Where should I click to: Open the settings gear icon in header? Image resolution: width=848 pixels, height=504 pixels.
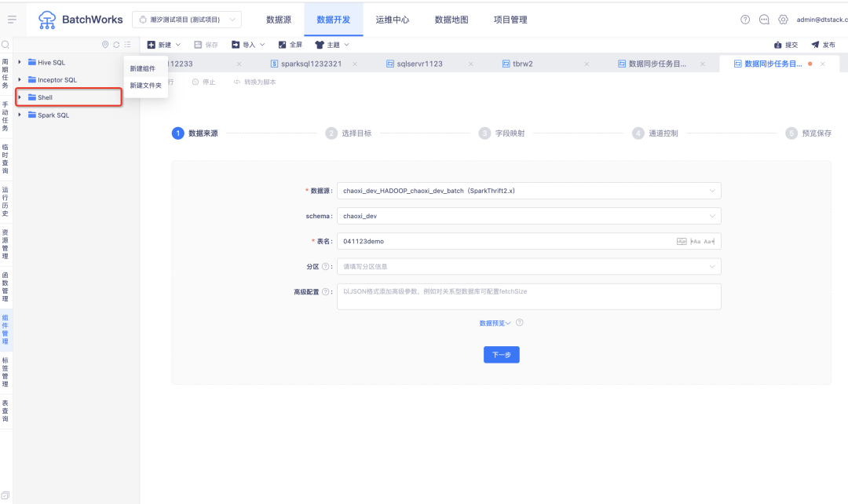[x=783, y=20]
